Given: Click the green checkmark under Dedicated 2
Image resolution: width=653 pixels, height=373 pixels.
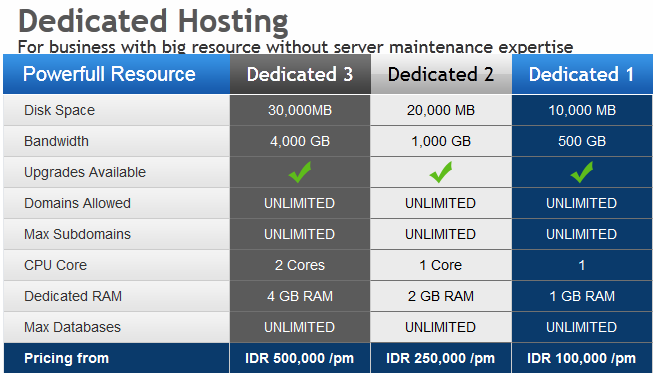Looking at the screenshot, I should [441, 172].
